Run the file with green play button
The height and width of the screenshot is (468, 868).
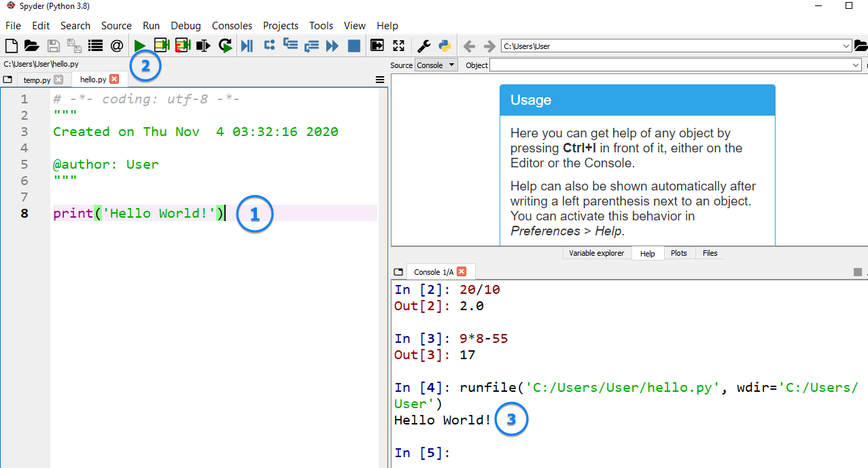139,46
